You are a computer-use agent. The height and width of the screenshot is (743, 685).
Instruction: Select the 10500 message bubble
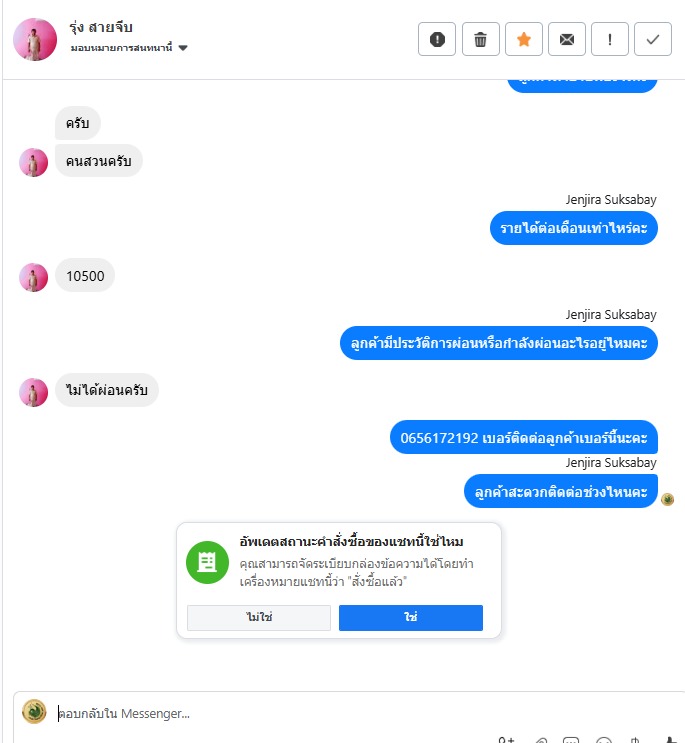85,276
